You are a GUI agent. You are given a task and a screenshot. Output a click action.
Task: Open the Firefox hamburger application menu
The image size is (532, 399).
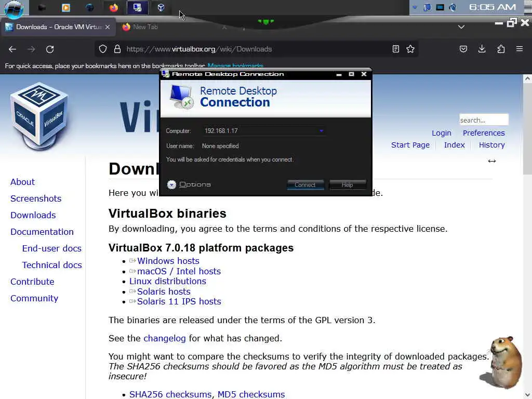pyautogui.click(x=520, y=49)
